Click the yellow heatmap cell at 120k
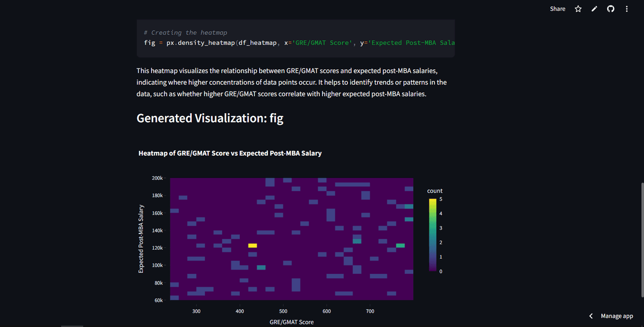Screen dimensions: 644x327 (253, 245)
